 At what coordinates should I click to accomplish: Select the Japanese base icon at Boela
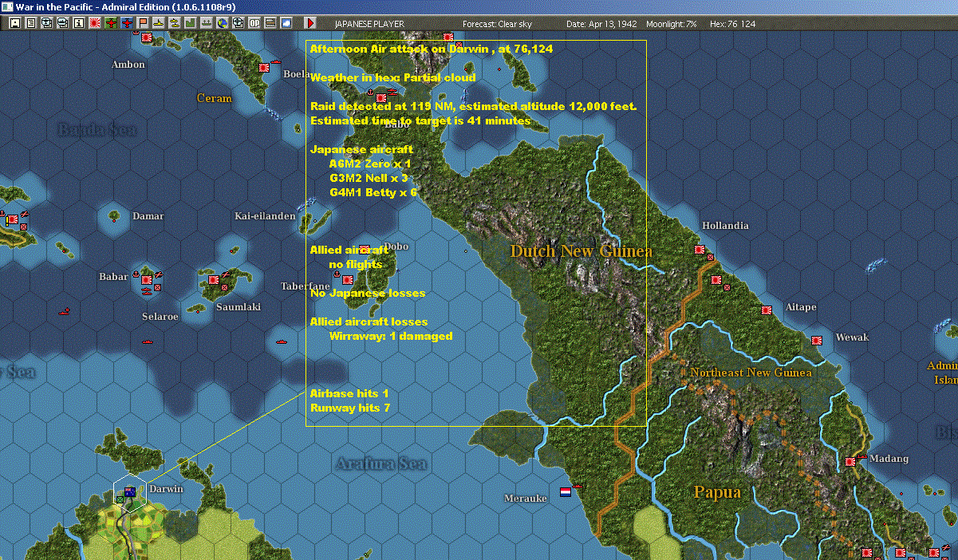click(264, 69)
